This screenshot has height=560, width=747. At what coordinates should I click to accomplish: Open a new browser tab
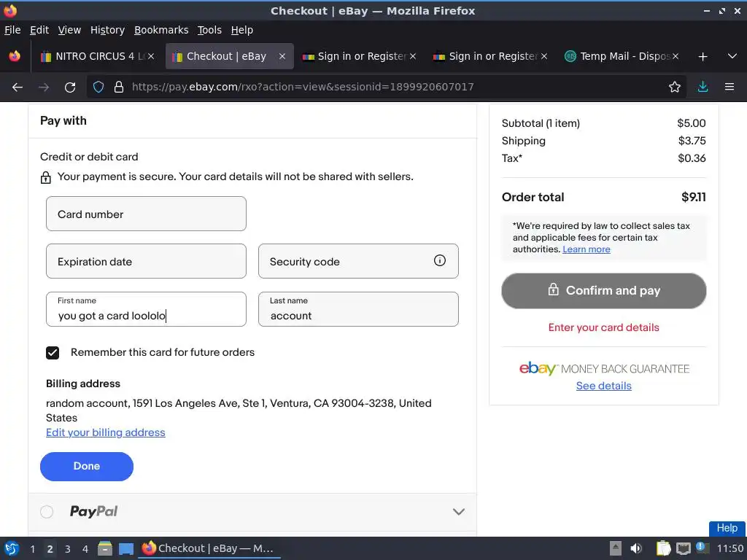[703, 57]
